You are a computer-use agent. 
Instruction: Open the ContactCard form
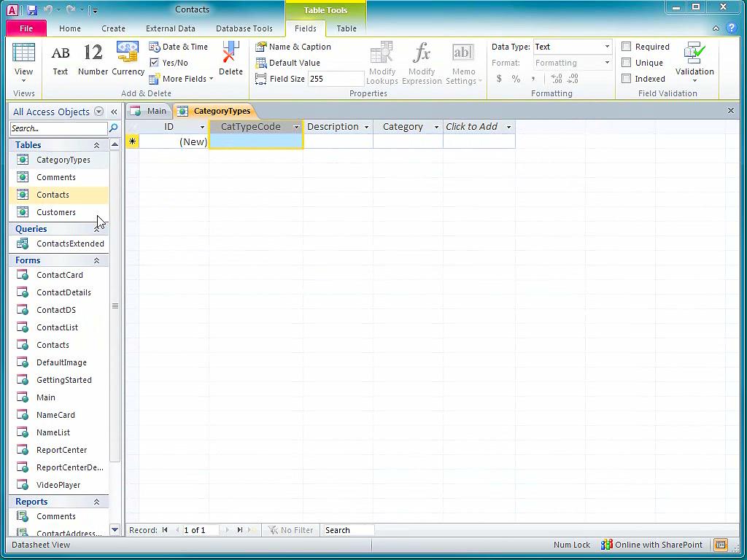(59, 275)
